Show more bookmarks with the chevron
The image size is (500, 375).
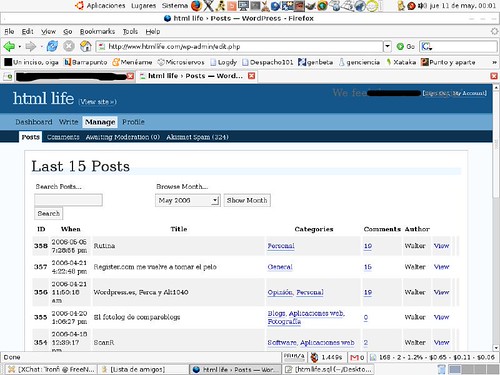(x=494, y=62)
